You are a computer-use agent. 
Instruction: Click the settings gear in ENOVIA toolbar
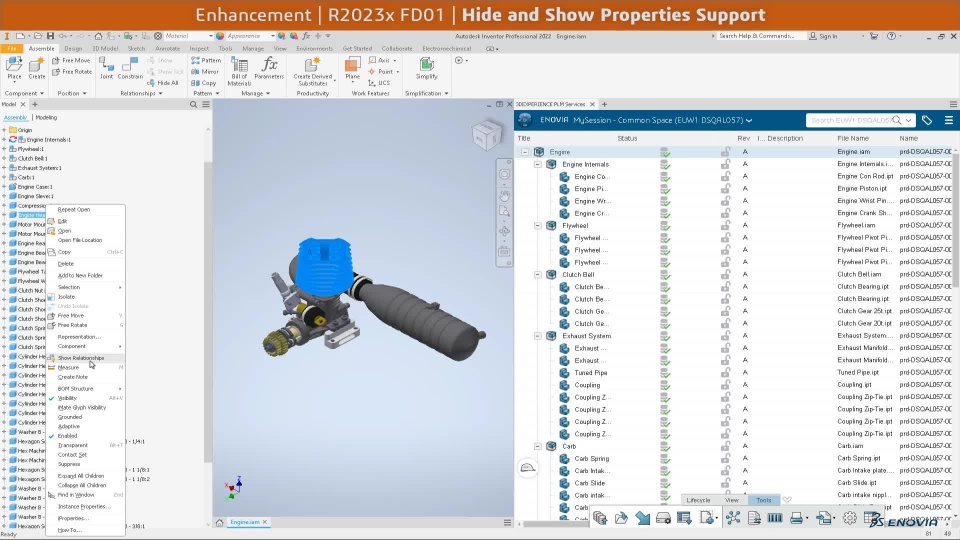coord(850,518)
